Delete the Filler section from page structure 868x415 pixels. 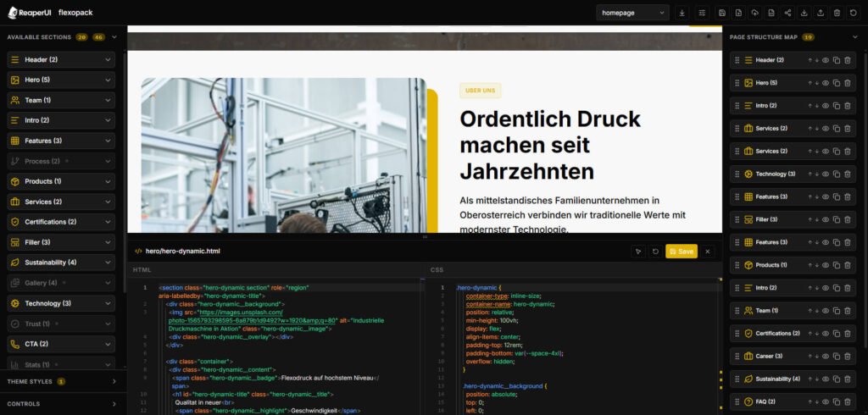click(848, 219)
